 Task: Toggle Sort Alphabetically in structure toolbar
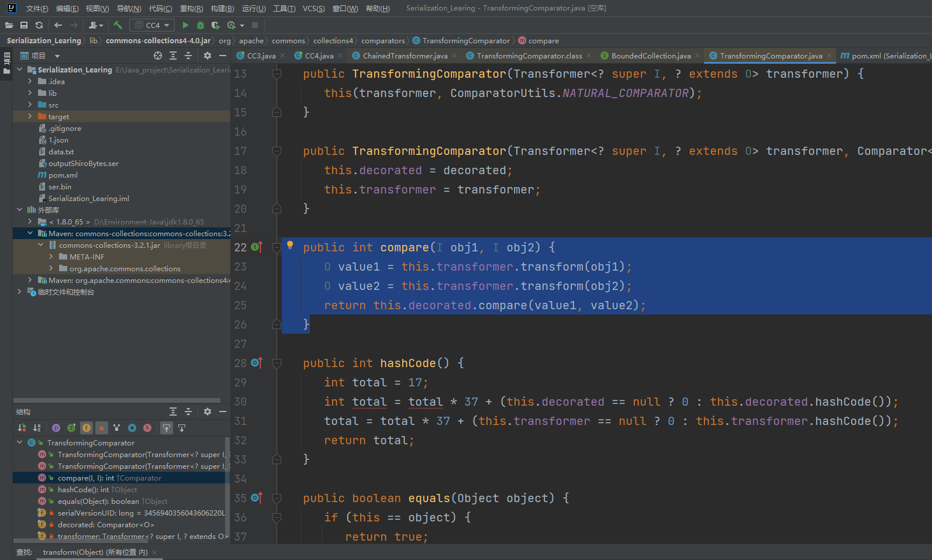click(37, 428)
